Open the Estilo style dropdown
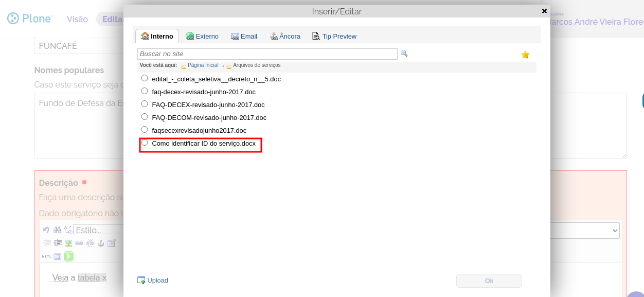Image resolution: width=644 pixels, height=297 pixels. click(98, 230)
